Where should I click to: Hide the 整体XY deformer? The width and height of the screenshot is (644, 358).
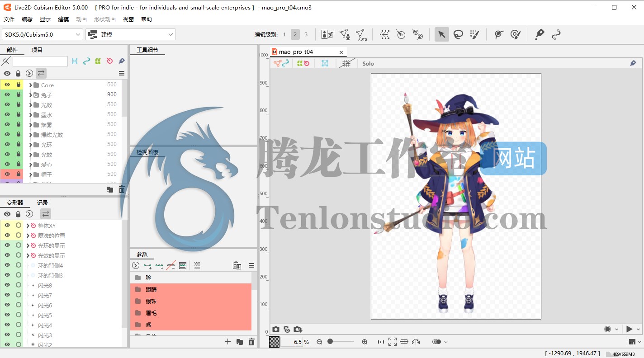click(7, 225)
